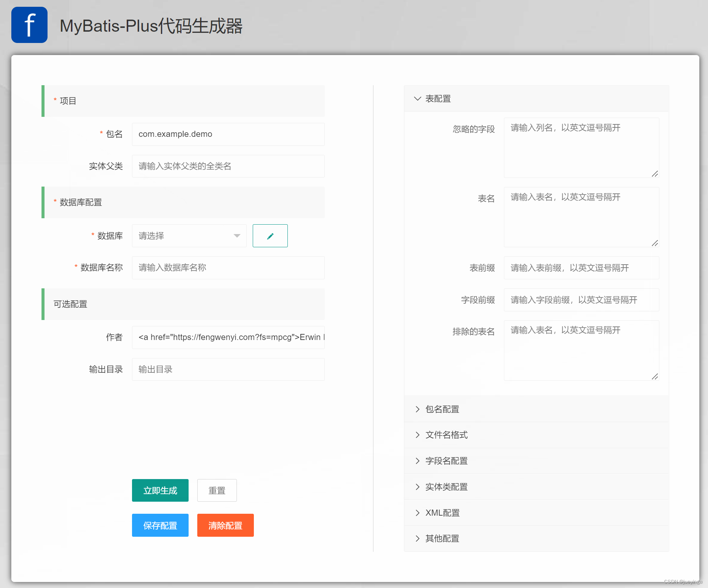Focus the 表前缀 input field
Viewport: 708px width, 588px height.
(x=581, y=268)
